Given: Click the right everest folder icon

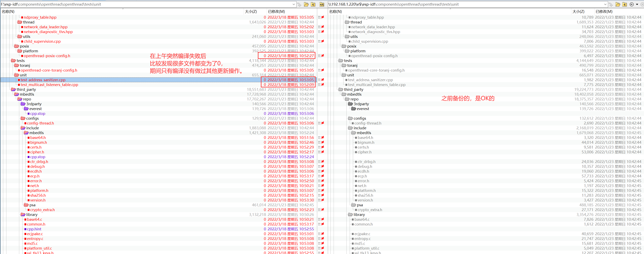Looking at the screenshot, I should tap(353, 109).
